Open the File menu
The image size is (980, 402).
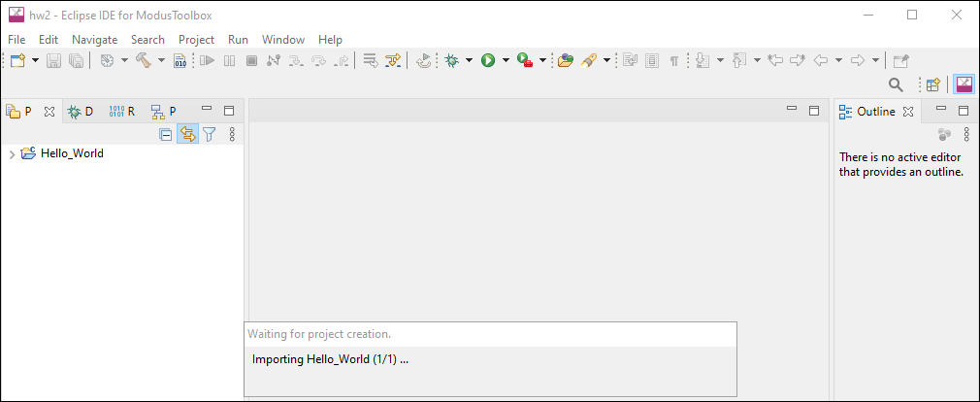(x=16, y=40)
